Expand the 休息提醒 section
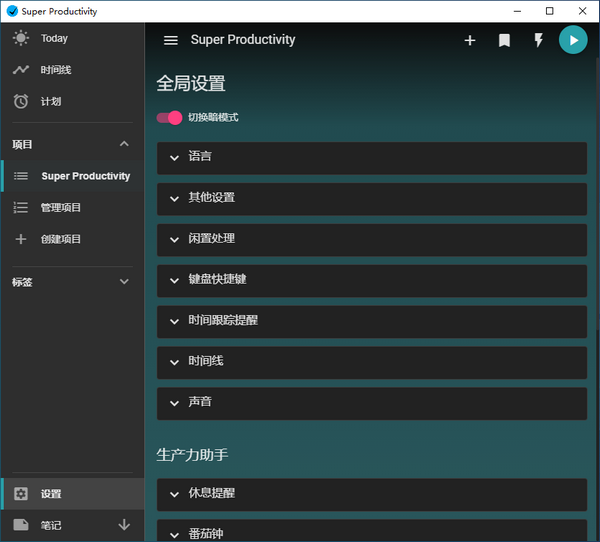 372,494
